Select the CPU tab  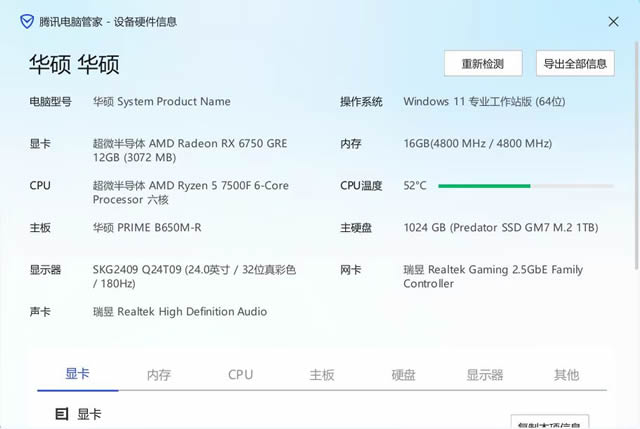coord(240,375)
